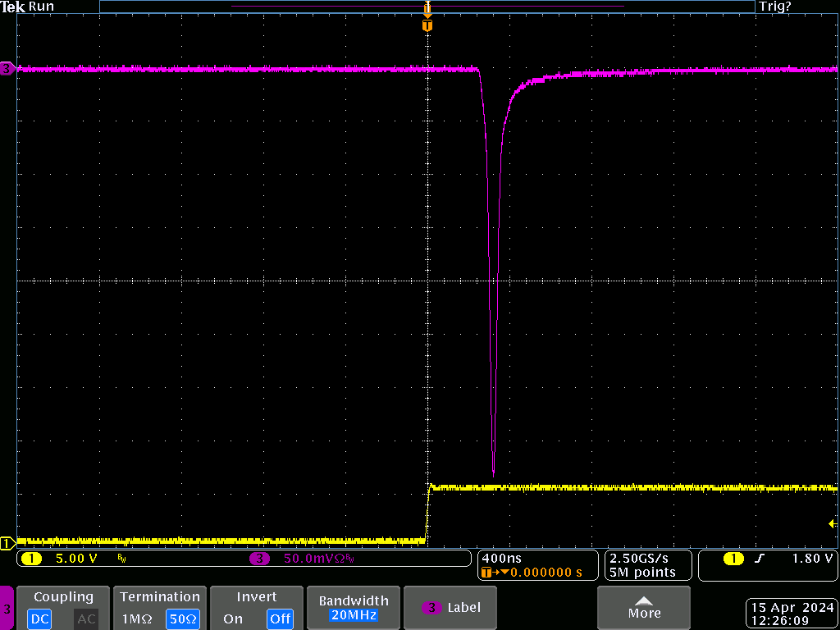The image size is (840, 630).
Task: Expand the More menu
Action: pyautogui.click(x=644, y=608)
